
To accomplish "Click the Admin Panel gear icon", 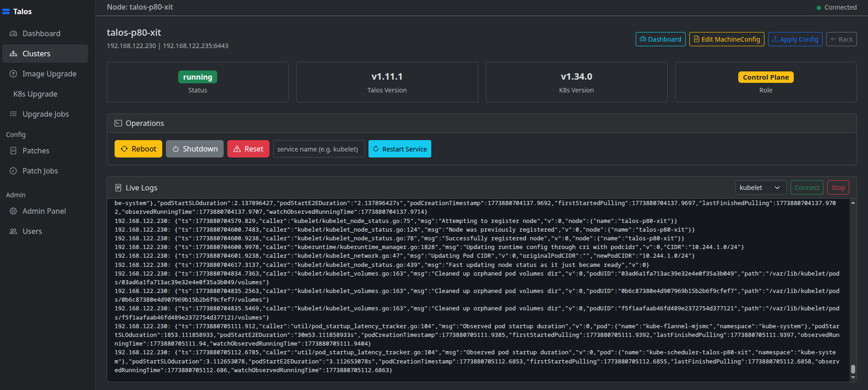I will (13, 211).
